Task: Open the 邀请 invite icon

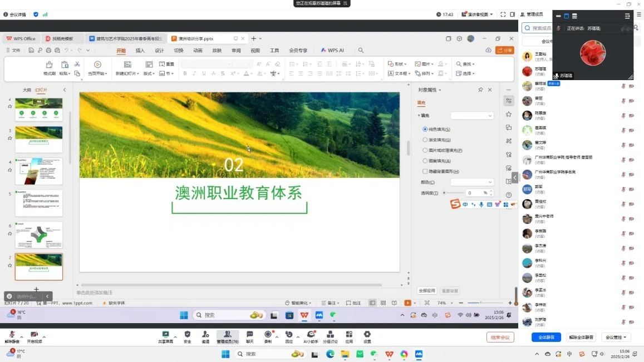Action: point(205,334)
